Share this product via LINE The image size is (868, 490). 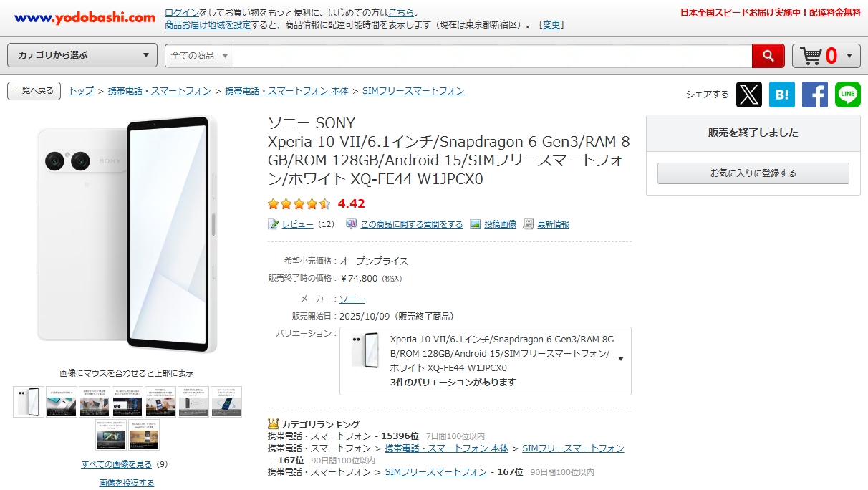(x=848, y=95)
